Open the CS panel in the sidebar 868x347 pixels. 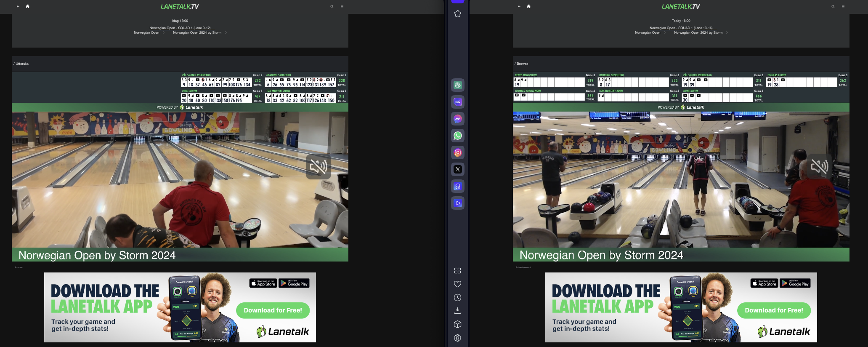pyautogui.click(x=458, y=102)
